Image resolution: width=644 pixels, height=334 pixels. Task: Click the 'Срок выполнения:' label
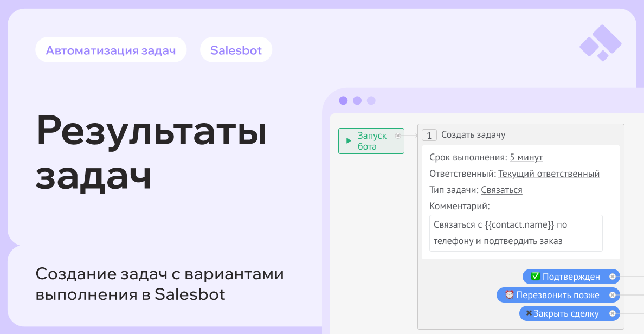(468, 157)
